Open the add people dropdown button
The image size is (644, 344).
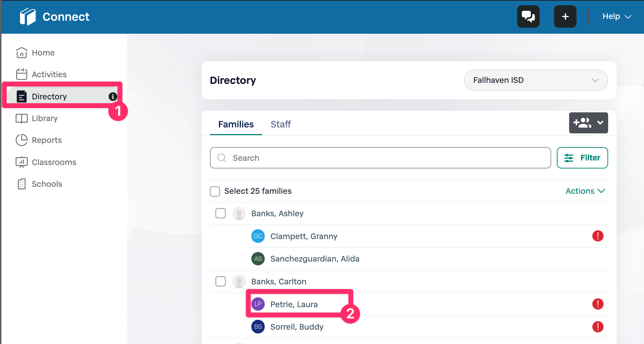588,123
